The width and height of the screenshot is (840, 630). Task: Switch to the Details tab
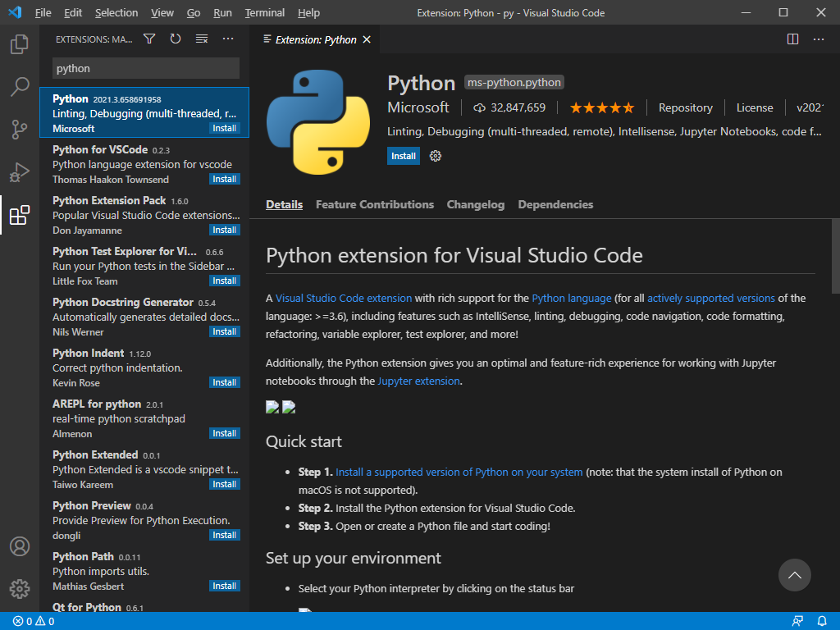(x=284, y=204)
